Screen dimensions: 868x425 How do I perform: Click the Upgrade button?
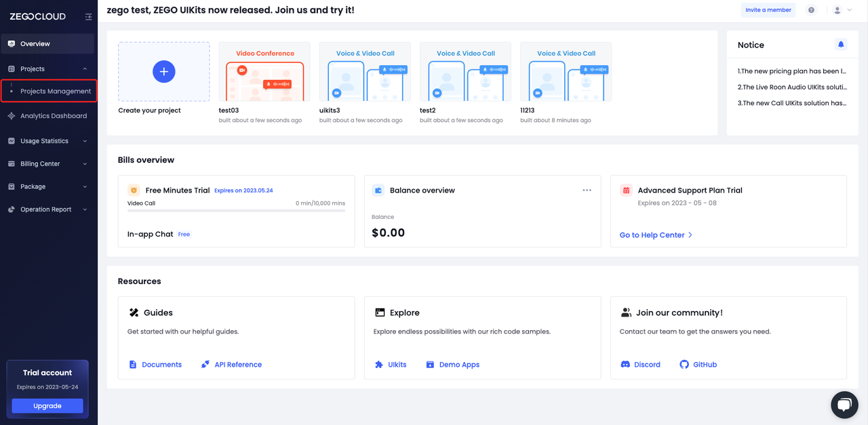[47, 406]
